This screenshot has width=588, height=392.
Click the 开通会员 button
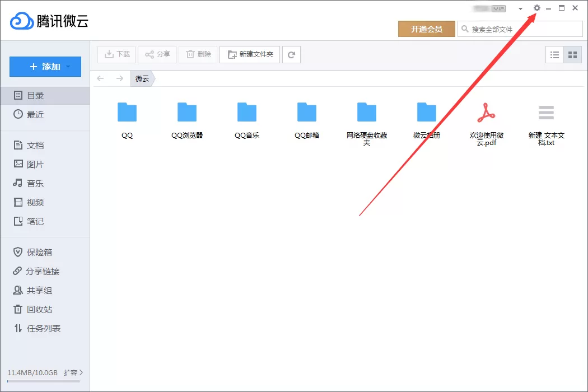tap(427, 29)
